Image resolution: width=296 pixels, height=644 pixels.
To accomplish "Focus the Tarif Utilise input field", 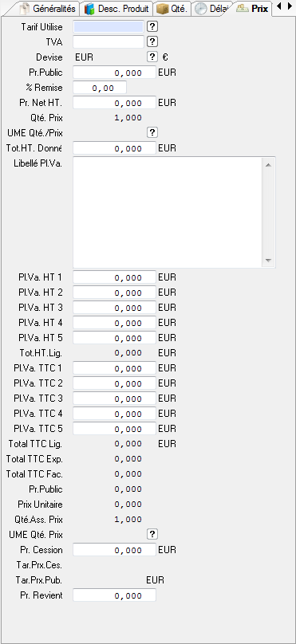I will tap(109, 27).
